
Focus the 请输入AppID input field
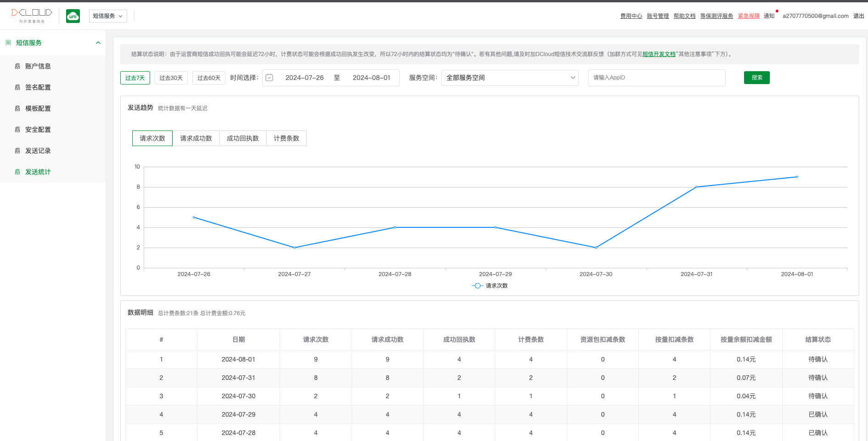(x=656, y=78)
